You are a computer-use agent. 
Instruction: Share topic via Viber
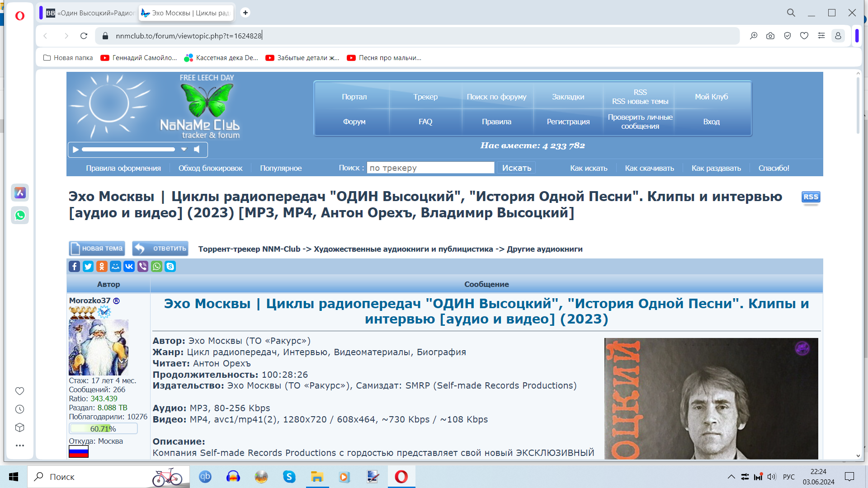tap(143, 267)
